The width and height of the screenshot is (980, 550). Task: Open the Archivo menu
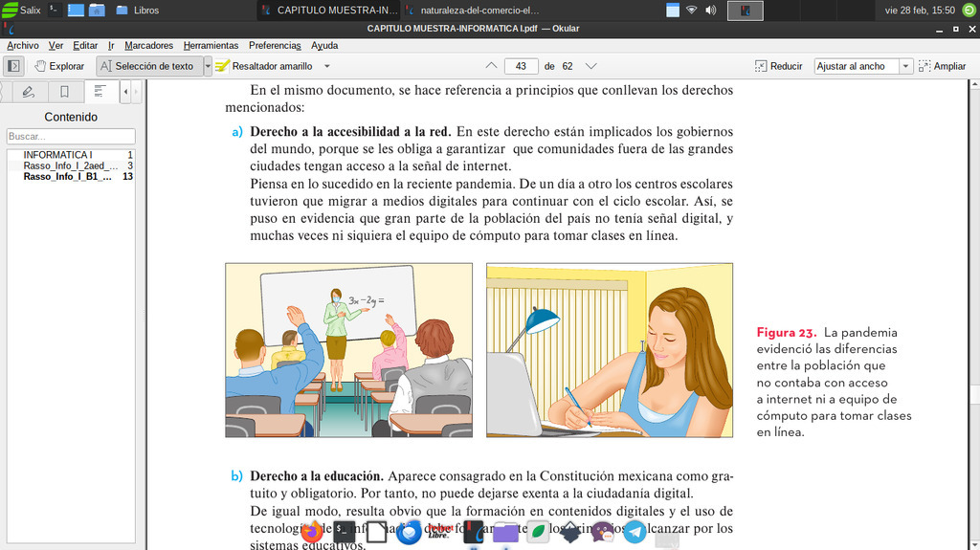tap(23, 46)
